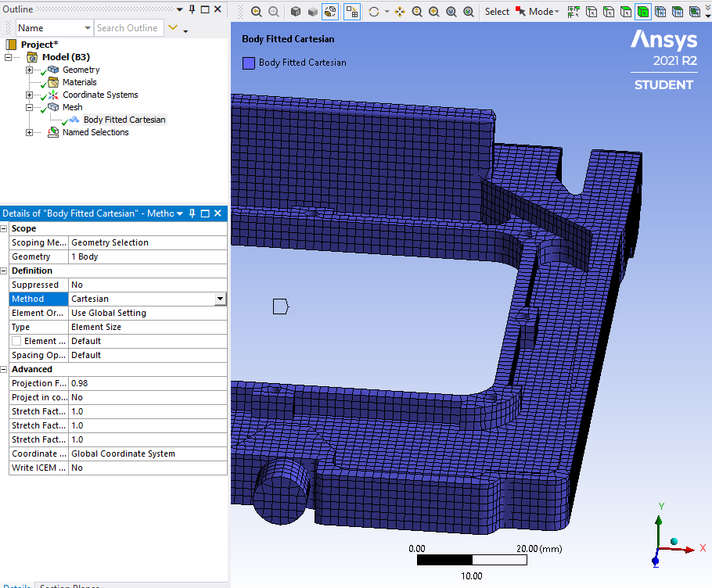Image resolution: width=712 pixels, height=588 pixels.
Task: Toggle the Element Size parameter checkbox
Action: tap(16, 341)
